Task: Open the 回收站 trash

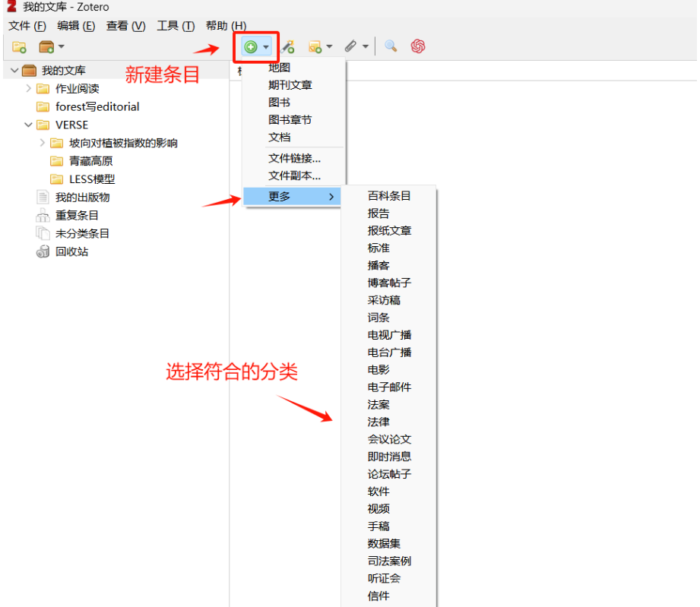Action: click(x=72, y=251)
